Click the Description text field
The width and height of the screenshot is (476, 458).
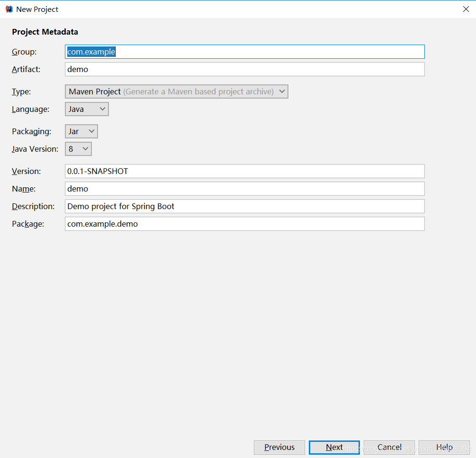(x=245, y=206)
